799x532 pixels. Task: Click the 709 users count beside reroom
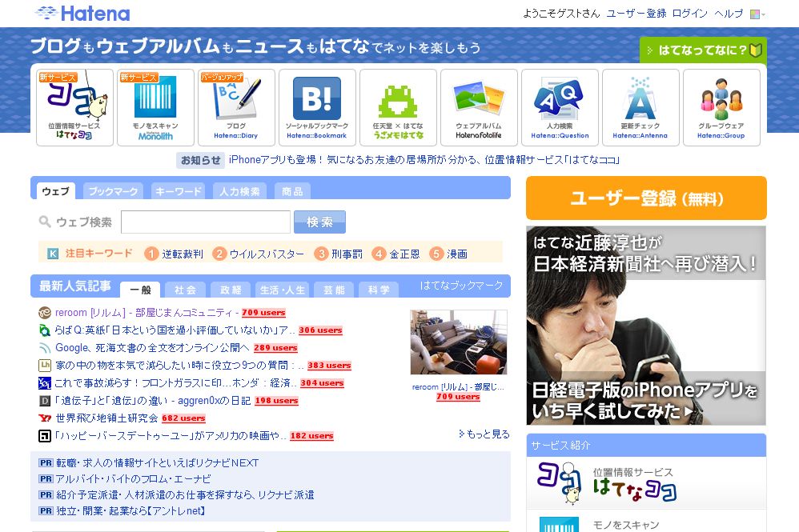263,313
